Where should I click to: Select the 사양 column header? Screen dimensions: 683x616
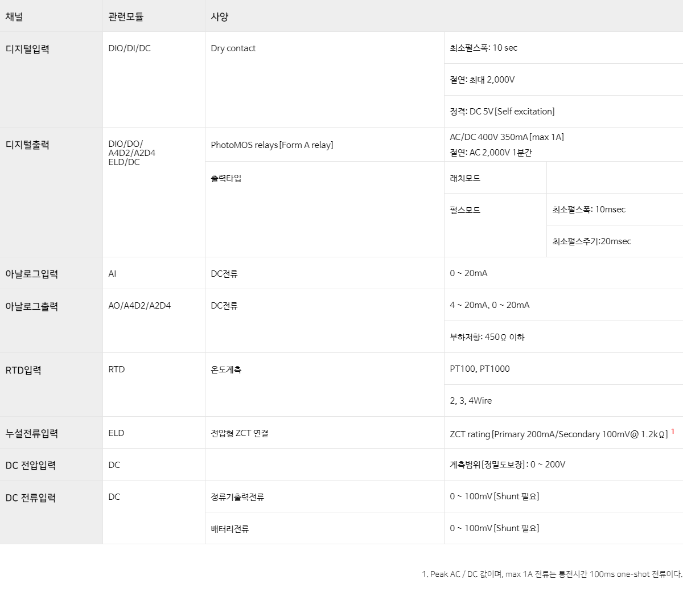(220, 17)
